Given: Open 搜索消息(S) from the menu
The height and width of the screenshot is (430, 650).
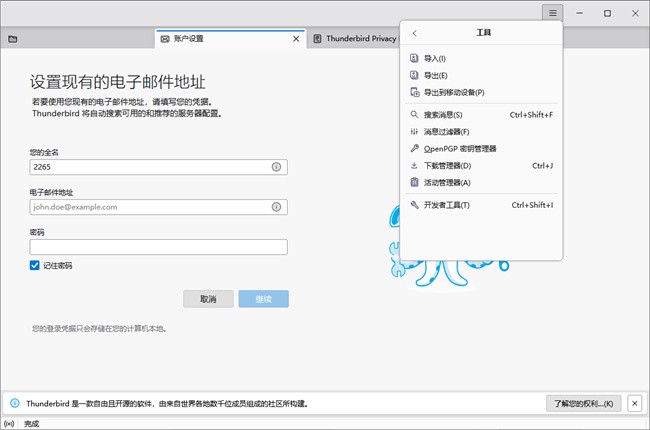Looking at the screenshot, I should tap(443, 115).
